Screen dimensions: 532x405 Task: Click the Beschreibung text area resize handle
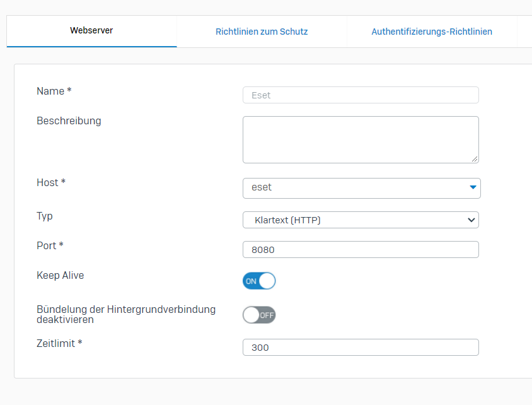click(475, 159)
